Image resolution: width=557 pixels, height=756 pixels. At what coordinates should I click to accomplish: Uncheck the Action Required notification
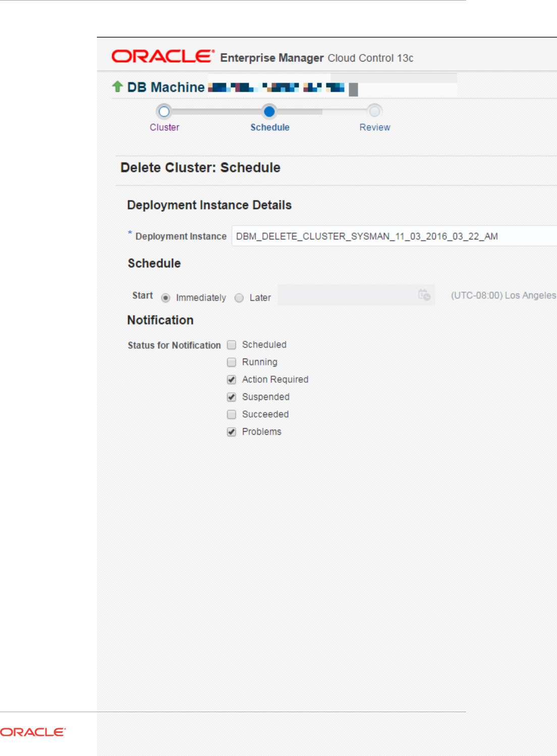(x=232, y=380)
